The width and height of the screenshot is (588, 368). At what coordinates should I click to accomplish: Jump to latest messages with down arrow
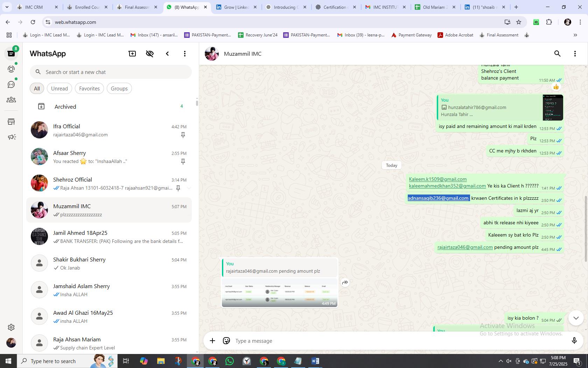576,318
